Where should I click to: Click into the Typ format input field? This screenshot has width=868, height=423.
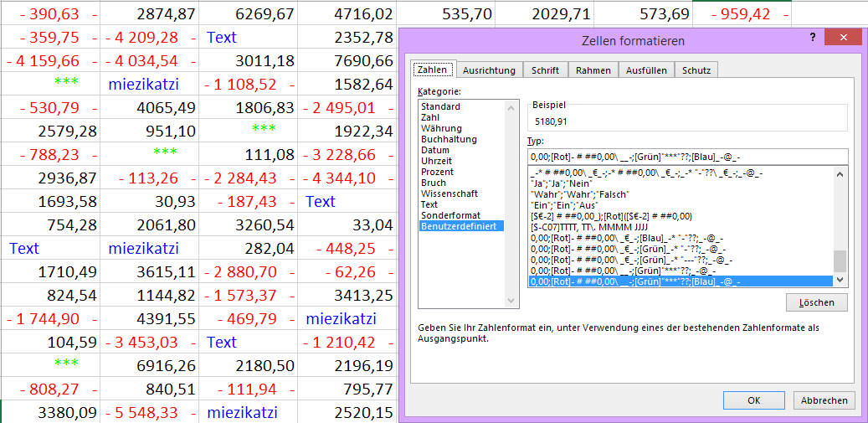pos(686,157)
